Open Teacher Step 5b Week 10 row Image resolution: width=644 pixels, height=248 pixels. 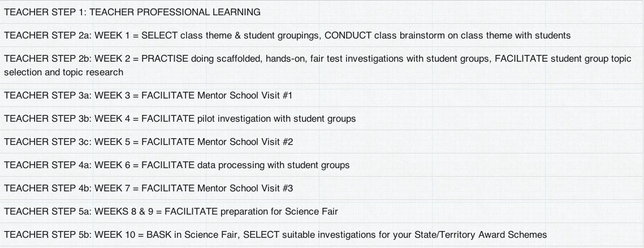click(x=322, y=235)
